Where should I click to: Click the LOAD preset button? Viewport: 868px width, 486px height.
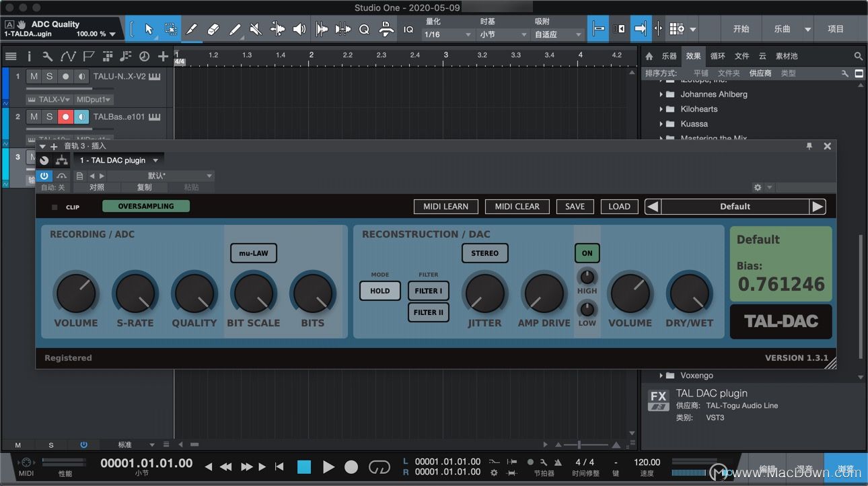pos(619,207)
